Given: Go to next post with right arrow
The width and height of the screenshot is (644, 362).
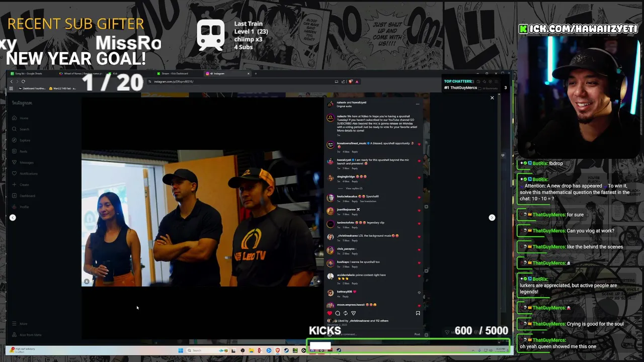Looking at the screenshot, I should pyautogui.click(x=492, y=218).
